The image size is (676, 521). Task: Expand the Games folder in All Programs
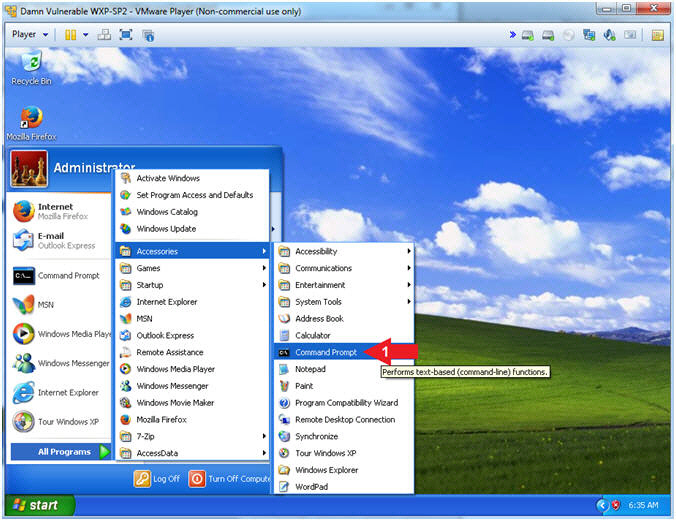pyautogui.click(x=193, y=268)
